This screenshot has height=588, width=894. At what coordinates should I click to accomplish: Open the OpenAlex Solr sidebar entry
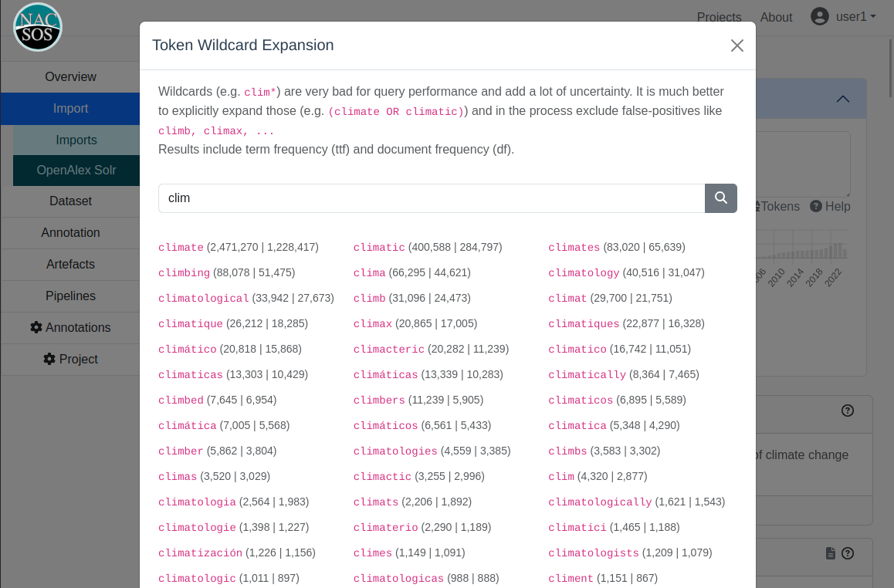76,170
